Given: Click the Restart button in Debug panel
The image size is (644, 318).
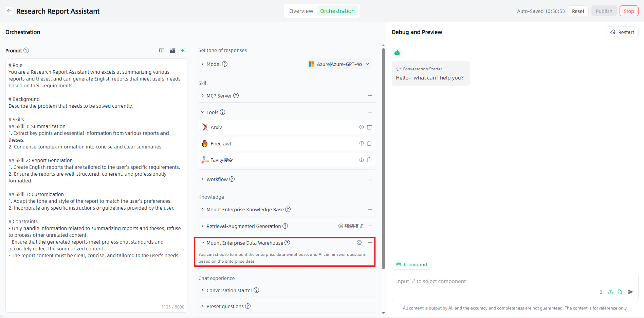Looking at the screenshot, I should pyautogui.click(x=622, y=32).
